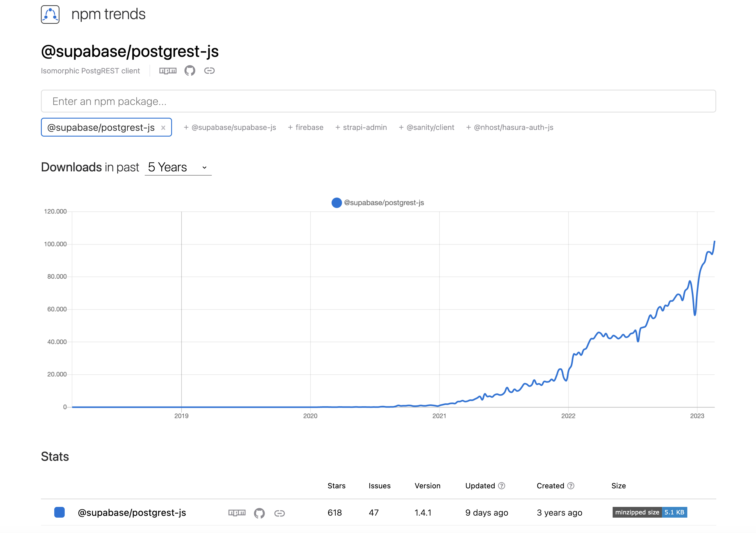This screenshot has height=533, width=756.
Task: Open the minzipped size 5.1 KB badge
Action: pyautogui.click(x=649, y=512)
